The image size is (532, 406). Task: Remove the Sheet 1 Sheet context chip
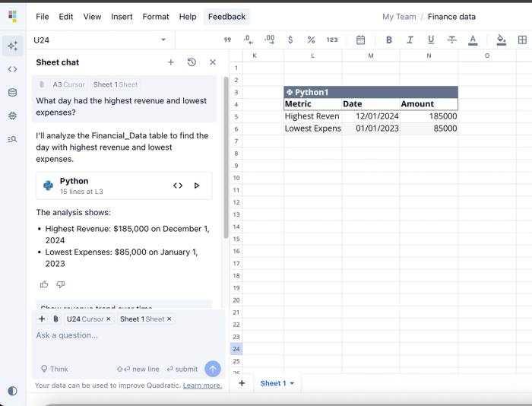click(x=169, y=319)
